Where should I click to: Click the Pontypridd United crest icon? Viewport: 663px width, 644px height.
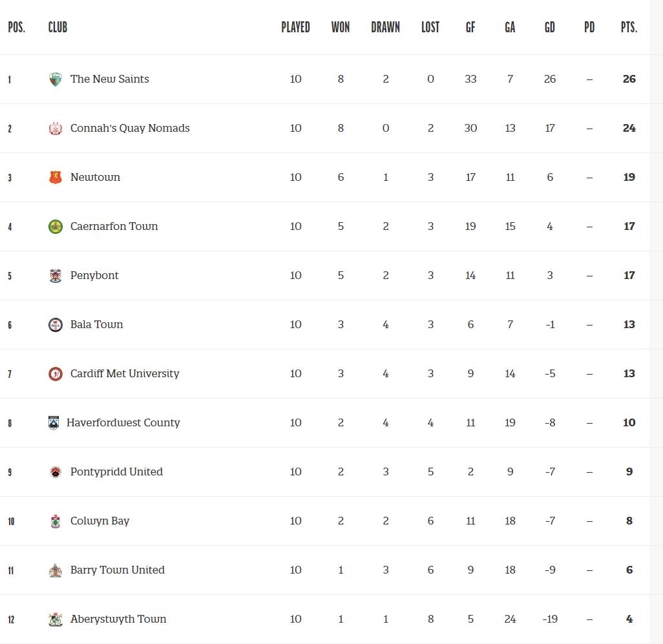[56, 472]
